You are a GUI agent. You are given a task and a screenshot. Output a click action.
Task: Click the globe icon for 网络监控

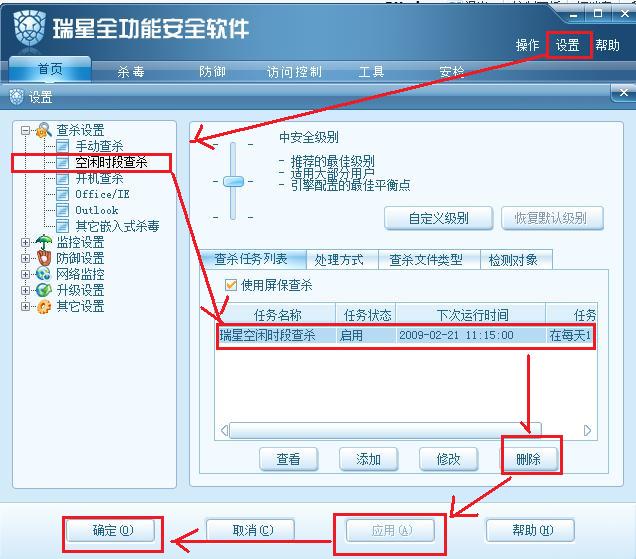pyautogui.click(x=44, y=274)
